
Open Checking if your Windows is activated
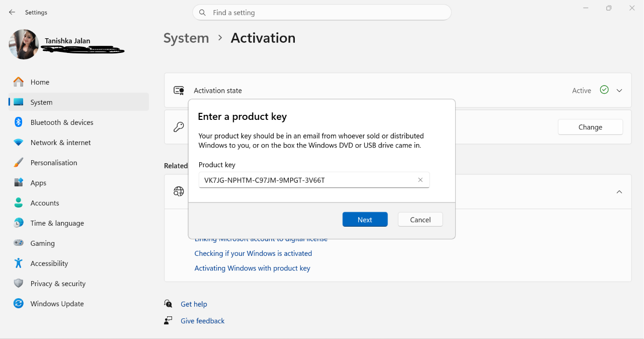coord(253,253)
